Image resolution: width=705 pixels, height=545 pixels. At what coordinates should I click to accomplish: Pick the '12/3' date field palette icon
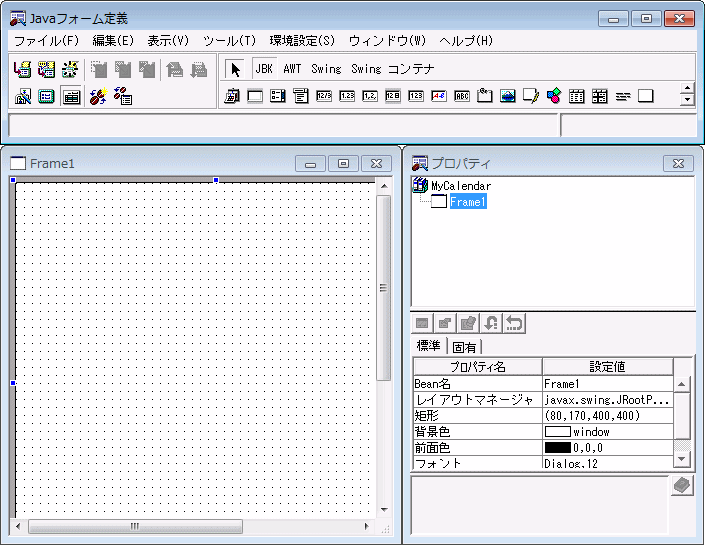tap(324, 96)
